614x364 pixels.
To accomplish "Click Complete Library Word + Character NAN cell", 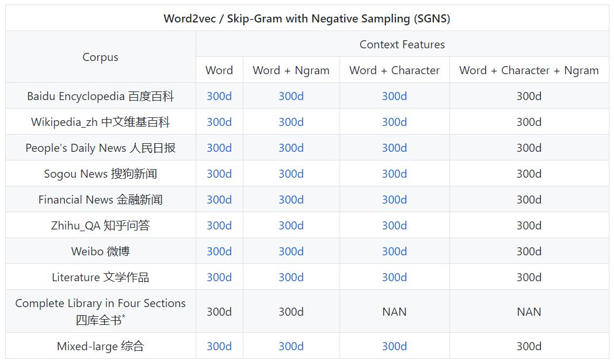I will (394, 312).
